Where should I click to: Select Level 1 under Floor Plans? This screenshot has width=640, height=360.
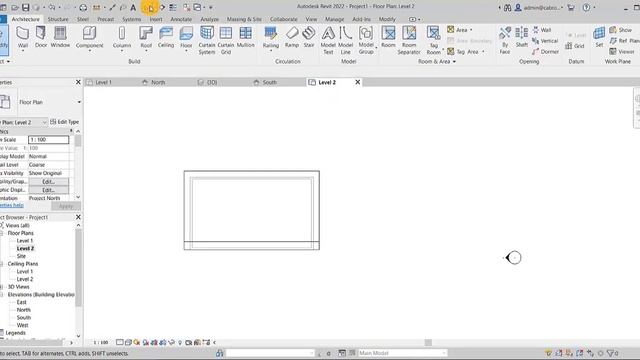[24, 241]
